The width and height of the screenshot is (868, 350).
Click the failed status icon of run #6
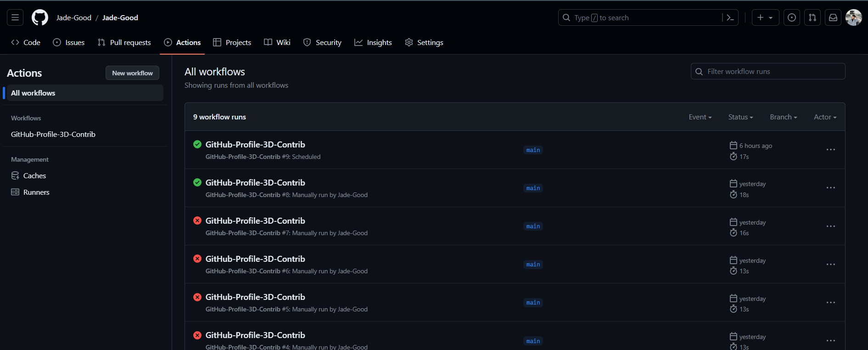click(197, 259)
